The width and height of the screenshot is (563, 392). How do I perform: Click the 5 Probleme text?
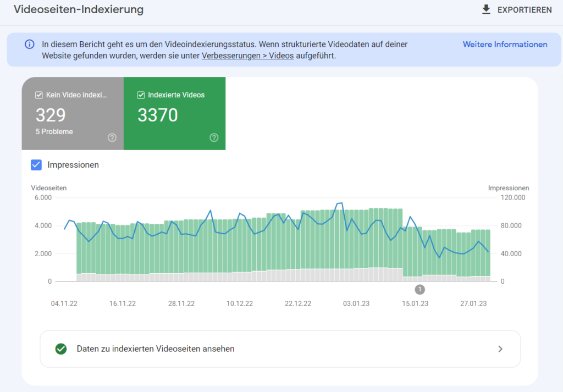tap(54, 132)
